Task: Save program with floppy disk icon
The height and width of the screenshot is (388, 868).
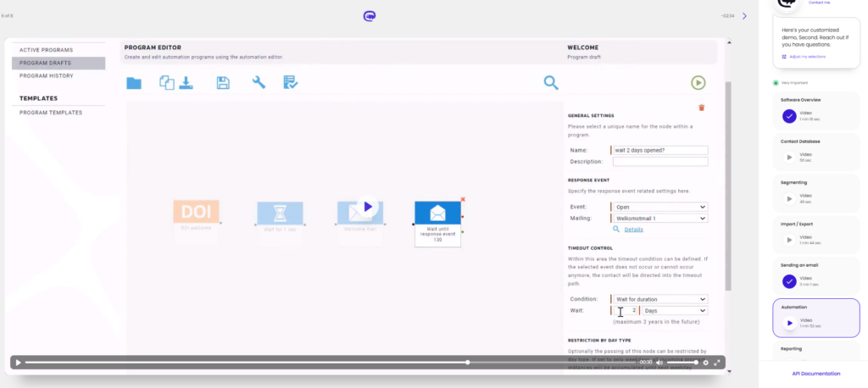Action: point(223,83)
